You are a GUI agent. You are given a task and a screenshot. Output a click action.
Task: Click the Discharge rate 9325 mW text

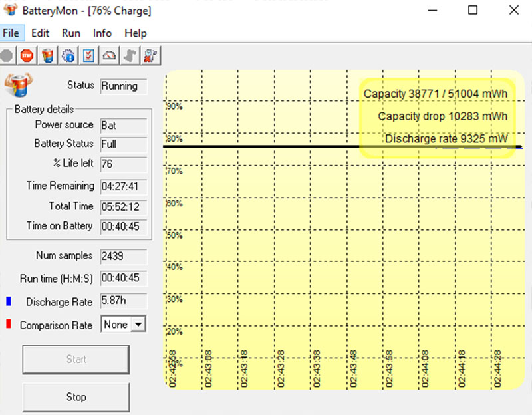446,139
